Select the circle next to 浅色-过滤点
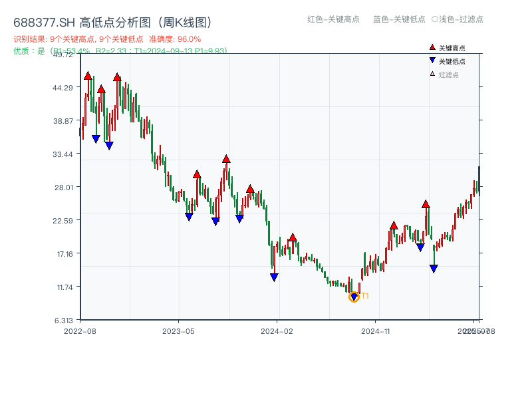This screenshot has height=399, width=532. pos(435,19)
